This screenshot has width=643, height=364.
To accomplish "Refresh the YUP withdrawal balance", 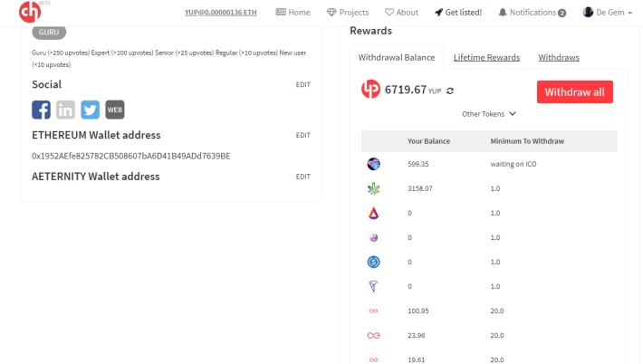I will coord(450,91).
